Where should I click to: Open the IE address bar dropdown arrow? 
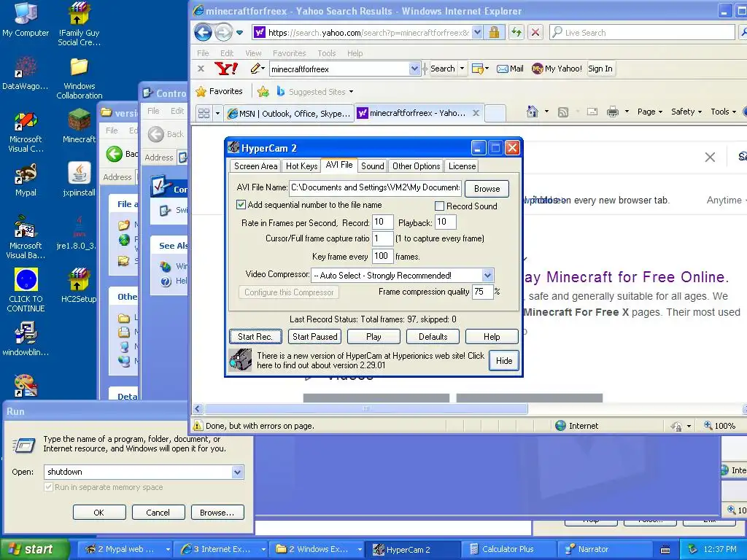pos(477,32)
